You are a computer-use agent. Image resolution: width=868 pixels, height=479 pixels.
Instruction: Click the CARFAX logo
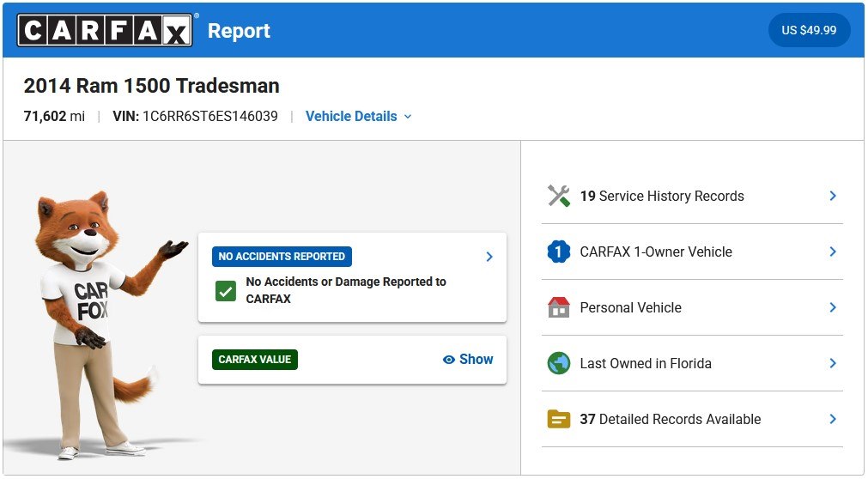pyautogui.click(x=106, y=30)
